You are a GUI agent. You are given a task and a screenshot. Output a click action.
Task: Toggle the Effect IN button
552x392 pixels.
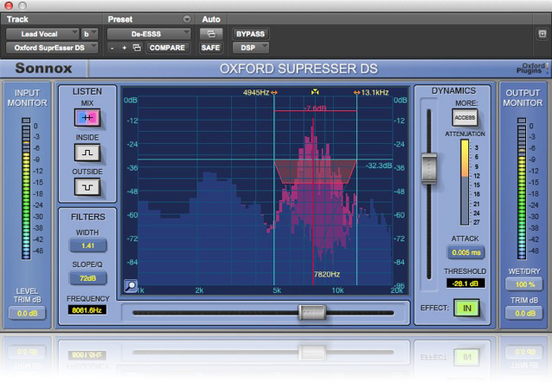(x=467, y=308)
